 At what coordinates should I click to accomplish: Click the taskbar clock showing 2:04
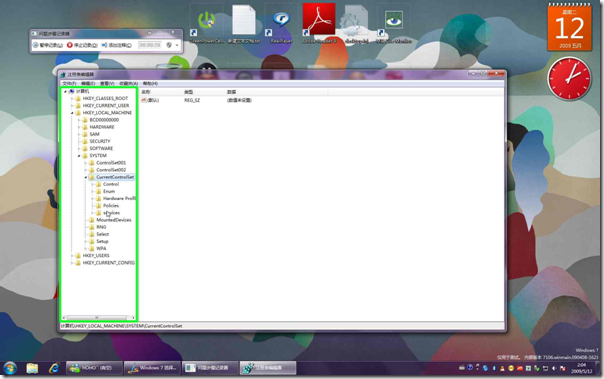click(x=582, y=368)
